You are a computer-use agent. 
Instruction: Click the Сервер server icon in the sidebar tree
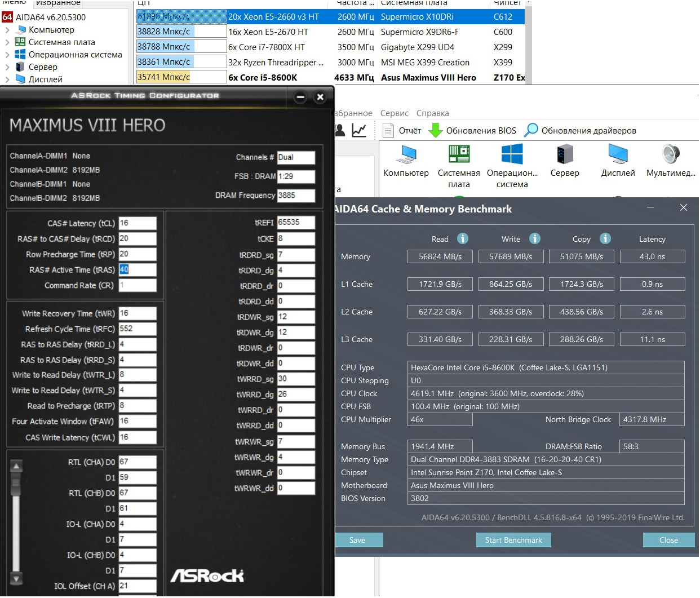point(20,67)
